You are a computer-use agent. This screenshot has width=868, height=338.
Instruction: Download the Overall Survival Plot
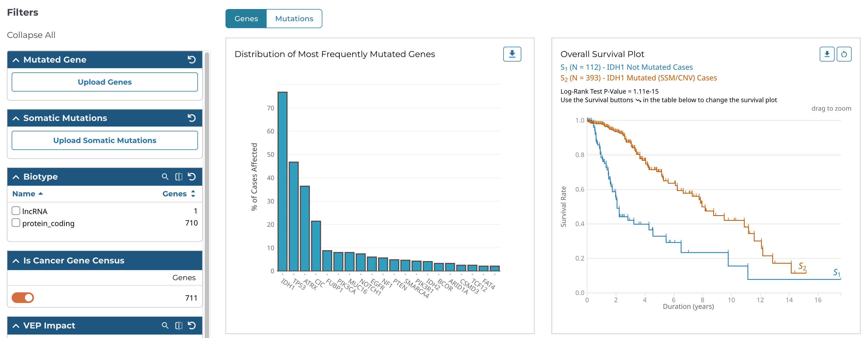[827, 54]
